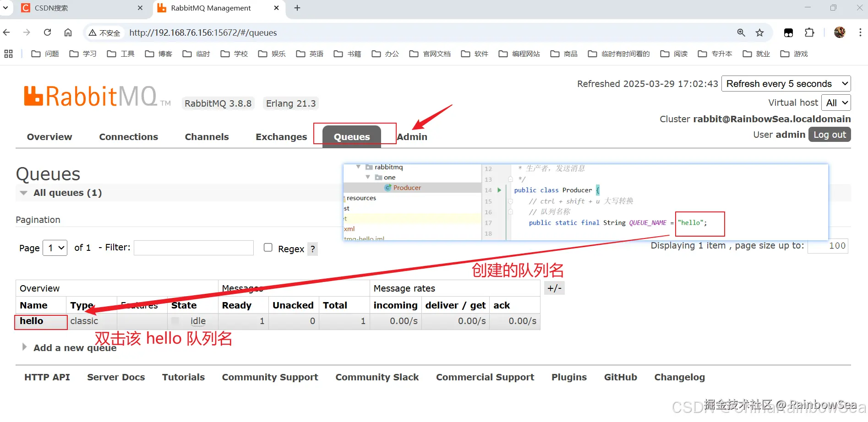Viewport: 868px width, 422px height.
Task: Sort queues by Type column
Action: 82,305
